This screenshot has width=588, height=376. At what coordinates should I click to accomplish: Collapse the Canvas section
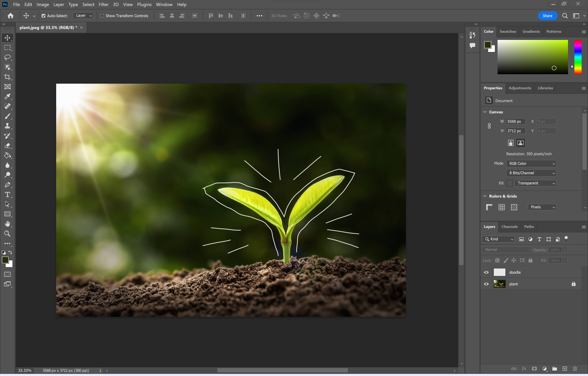point(485,112)
